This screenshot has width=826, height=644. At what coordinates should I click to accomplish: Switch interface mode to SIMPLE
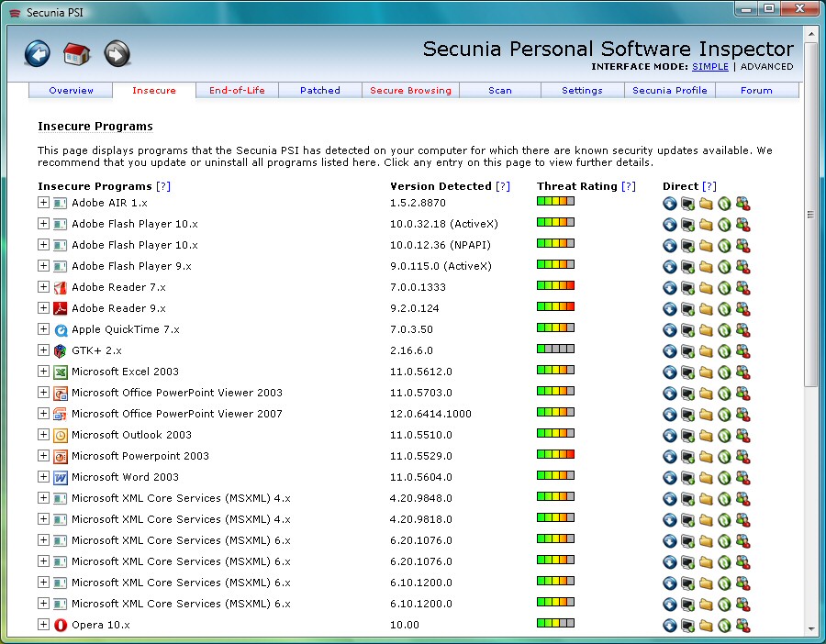click(x=710, y=66)
